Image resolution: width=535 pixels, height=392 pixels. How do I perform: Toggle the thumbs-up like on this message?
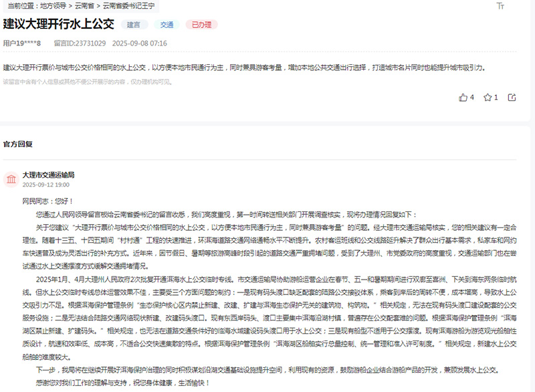(464, 97)
